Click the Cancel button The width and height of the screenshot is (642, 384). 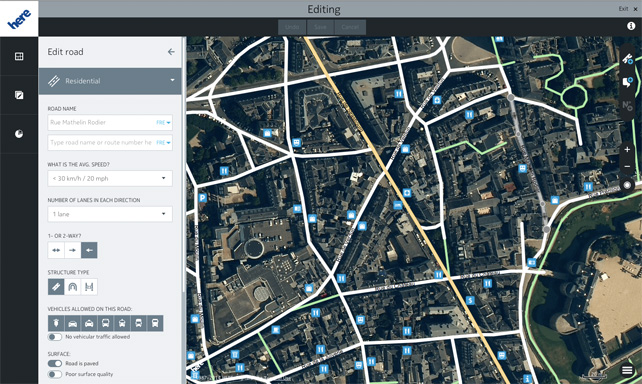[350, 27]
